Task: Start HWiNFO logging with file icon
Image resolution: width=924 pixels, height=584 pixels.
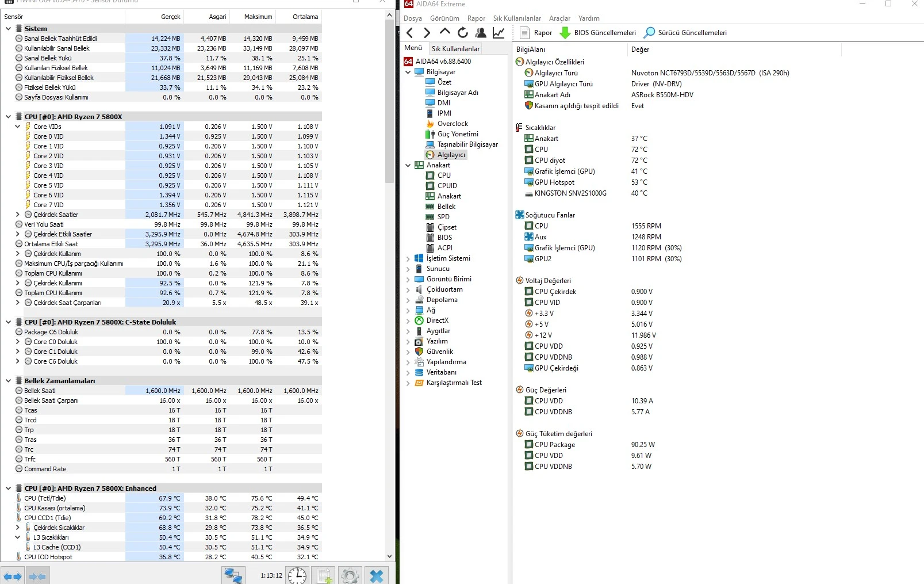Action: pos(324,575)
